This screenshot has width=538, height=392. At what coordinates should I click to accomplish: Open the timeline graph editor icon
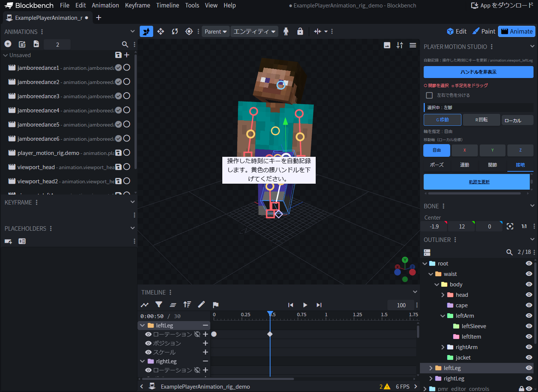click(145, 305)
